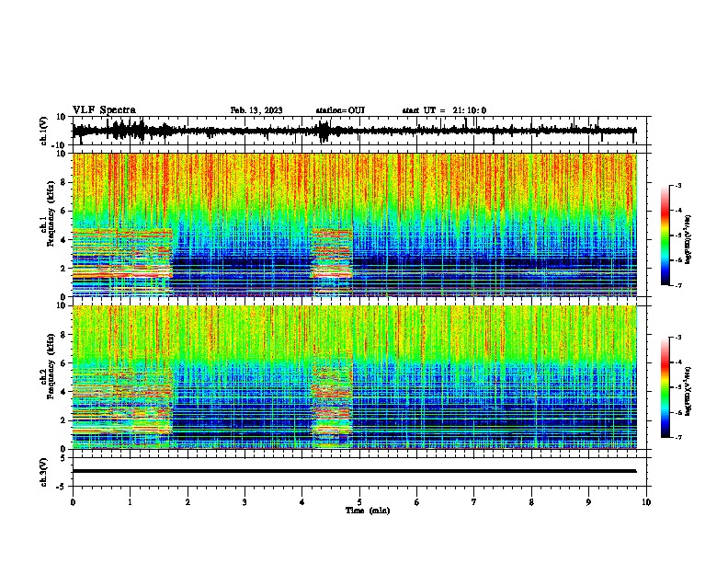
Task: Click the "-7" label on ch.1 color bar
Action: click(677, 285)
